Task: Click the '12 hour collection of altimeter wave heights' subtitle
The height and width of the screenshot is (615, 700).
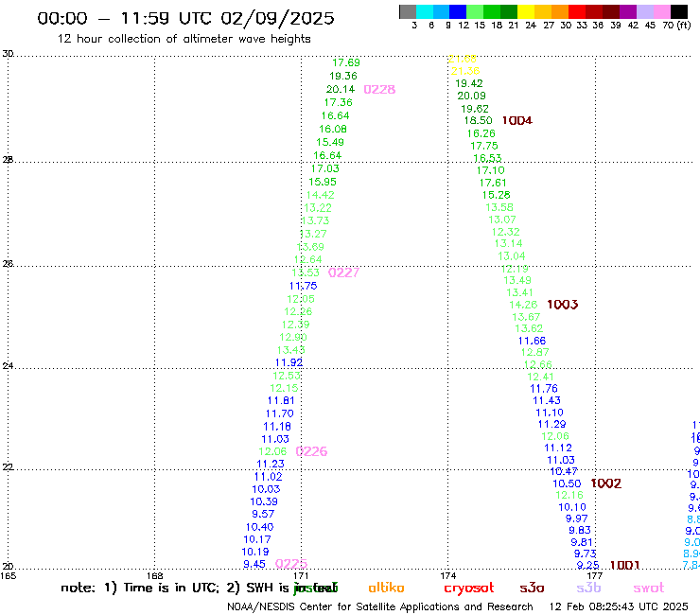Action: click(x=184, y=39)
